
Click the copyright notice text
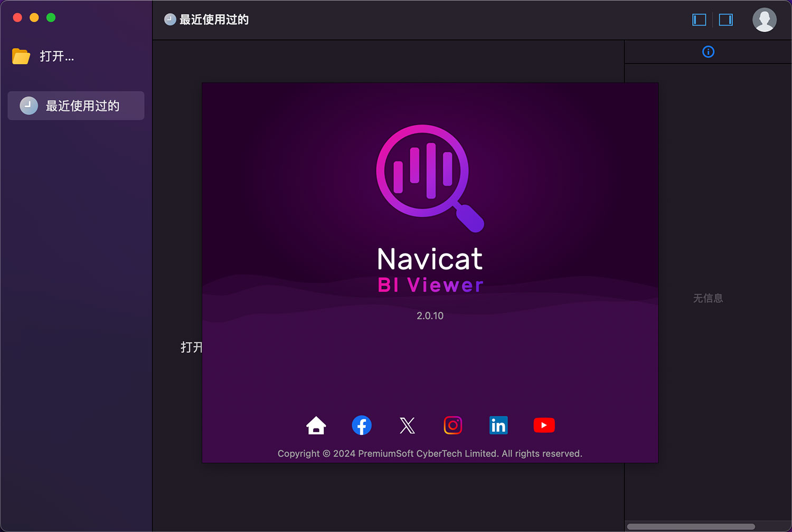click(430, 453)
